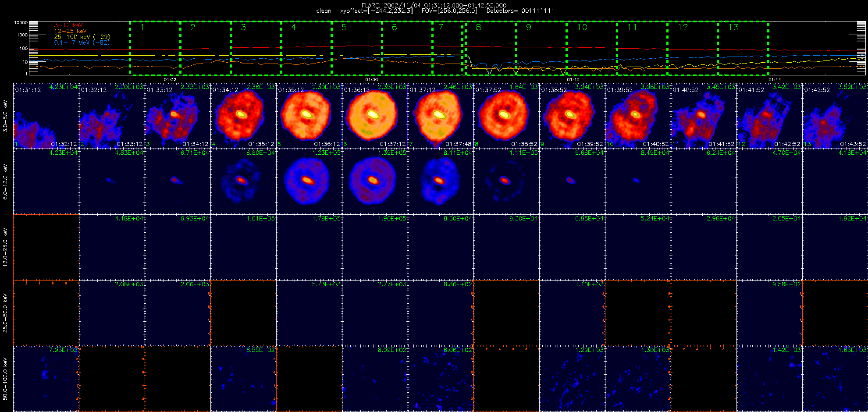868x412 pixels.
Task: Select the 50-100 keV image labeled 1.29E+03
Action: 572,379
